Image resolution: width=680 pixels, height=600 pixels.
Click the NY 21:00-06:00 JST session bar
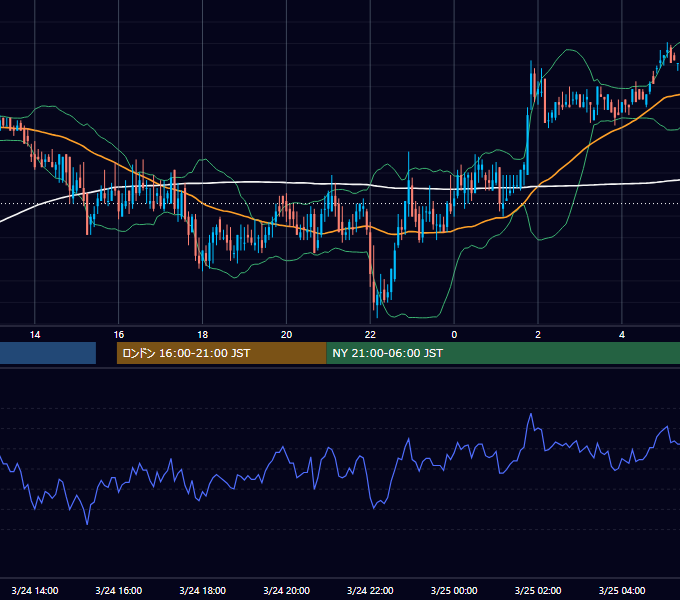point(503,353)
